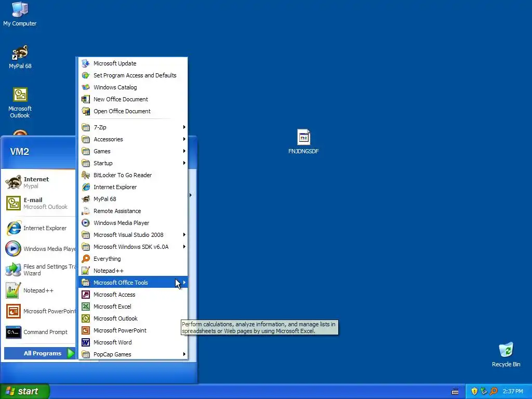Open Microsoft Outlook desktop icon
The width and height of the screenshot is (532, 399).
(20, 103)
